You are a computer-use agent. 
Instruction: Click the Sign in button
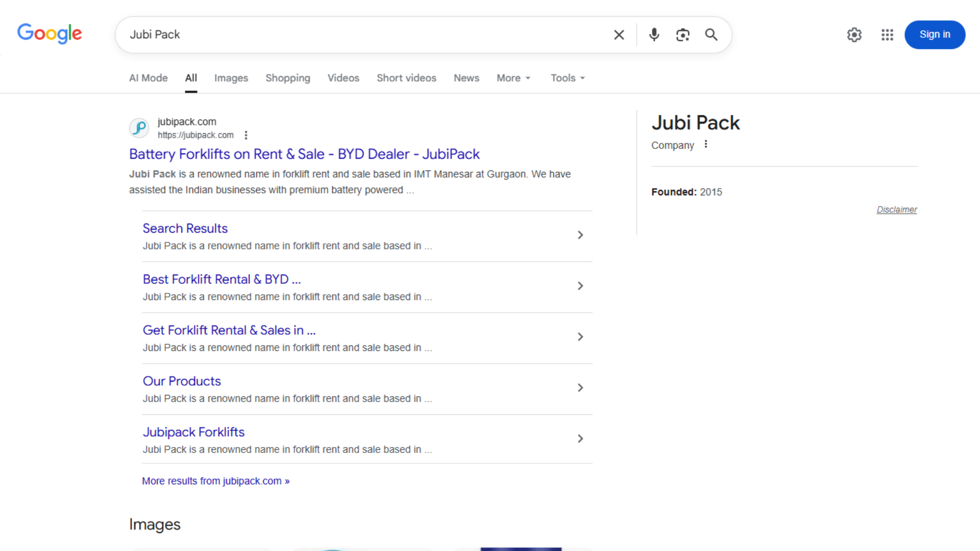[x=934, y=35]
